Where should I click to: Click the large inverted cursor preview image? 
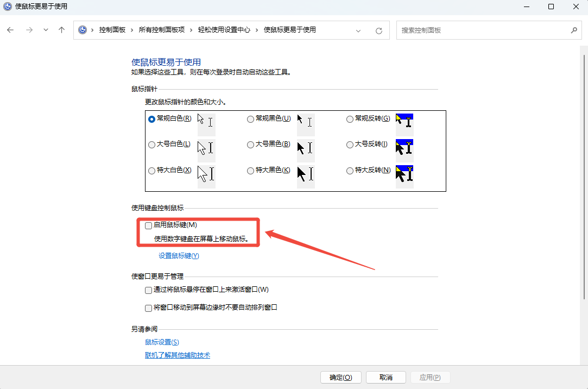point(404,150)
